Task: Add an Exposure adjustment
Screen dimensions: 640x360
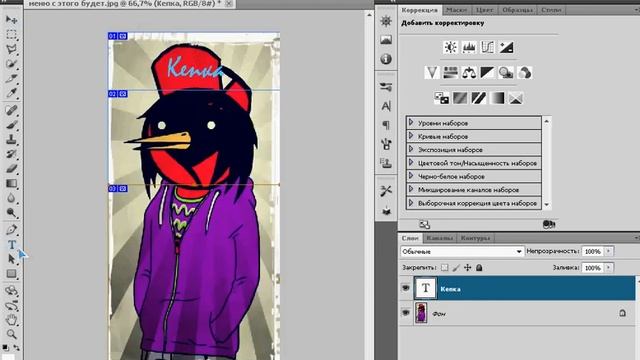Action: [x=506, y=47]
